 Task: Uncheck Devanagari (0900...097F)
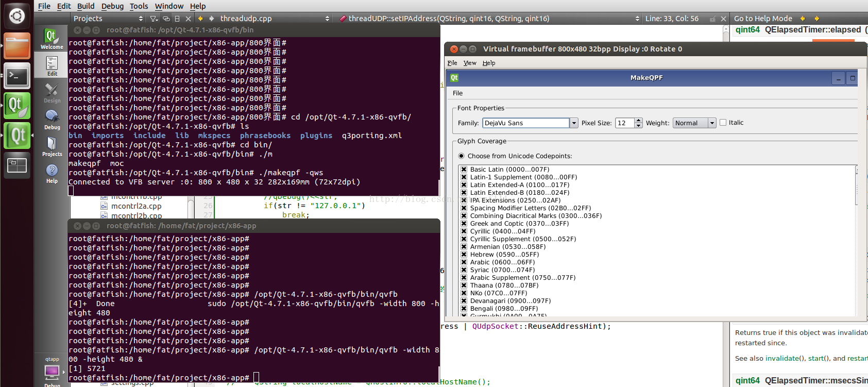(x=464, y=301)
